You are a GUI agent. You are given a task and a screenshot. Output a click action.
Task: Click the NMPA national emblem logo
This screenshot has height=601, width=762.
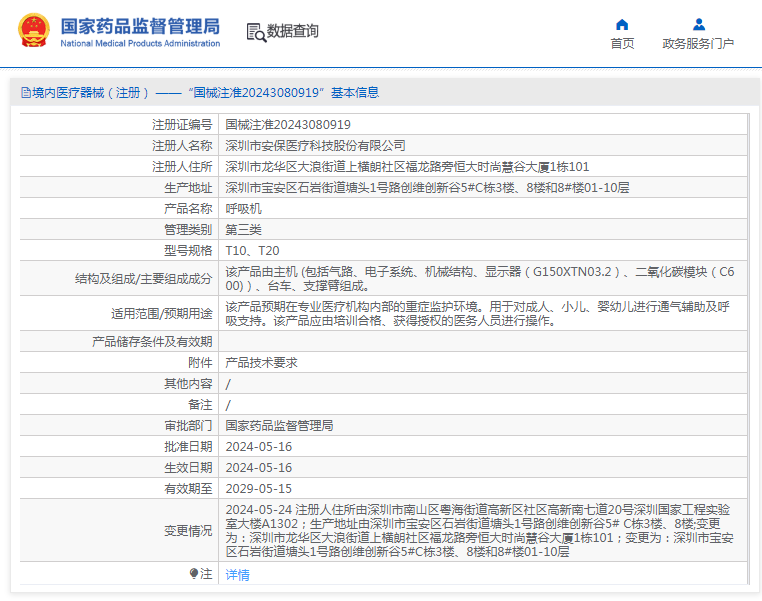point(34,30)
